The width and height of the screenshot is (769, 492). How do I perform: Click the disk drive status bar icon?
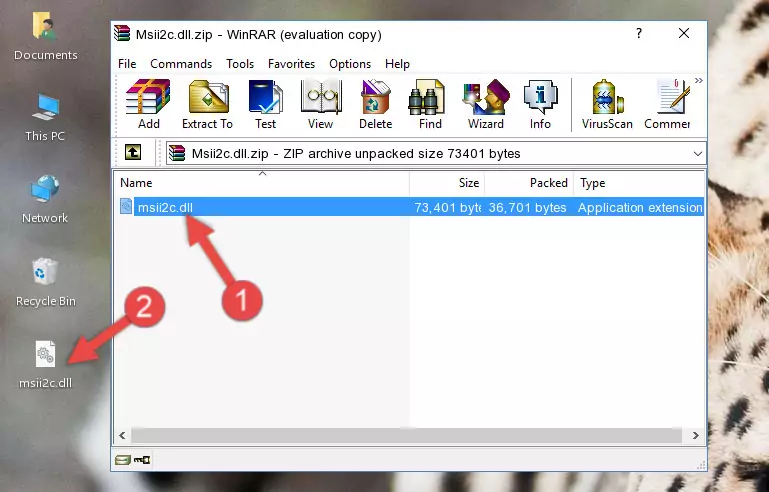[123, 460]
